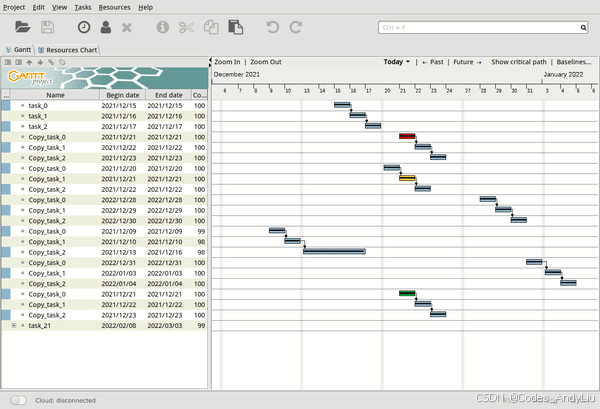Create new task with the clock icon

[84, 27]
